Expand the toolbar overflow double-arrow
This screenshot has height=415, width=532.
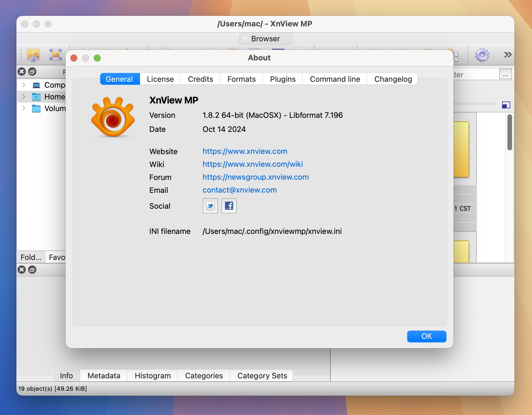(x=507, y=55)
